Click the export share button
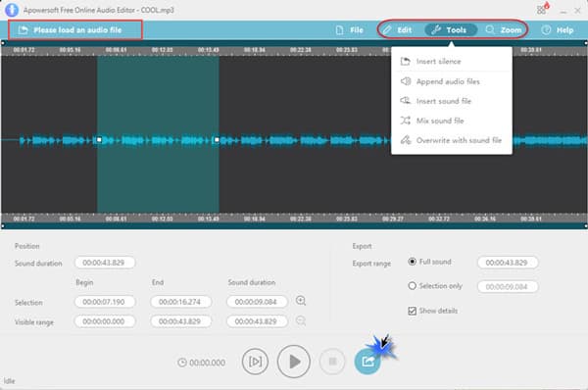 tap(367, 362)
